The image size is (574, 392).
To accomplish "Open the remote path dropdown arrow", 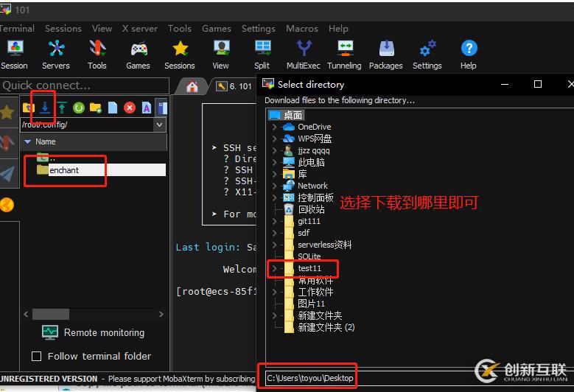I will pos(159,125).
